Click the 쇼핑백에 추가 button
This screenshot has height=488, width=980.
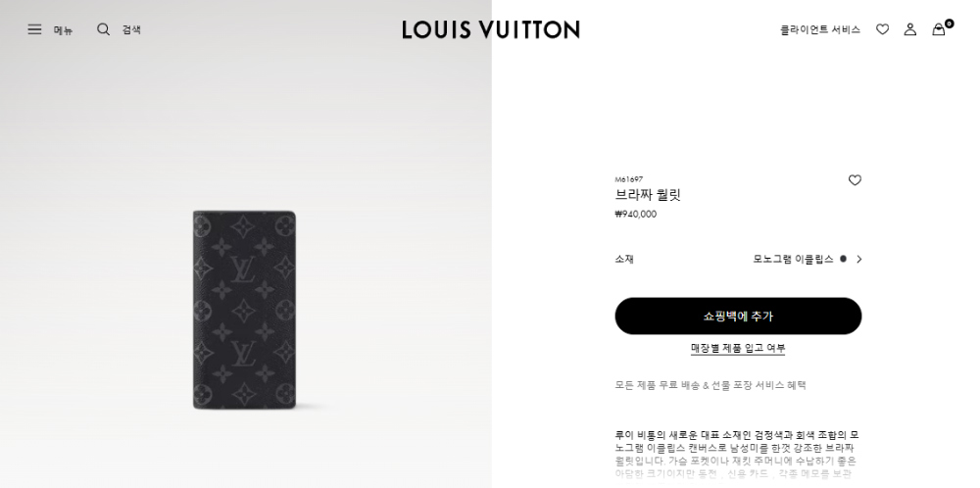pyautogui.click(x=738, y=317)
